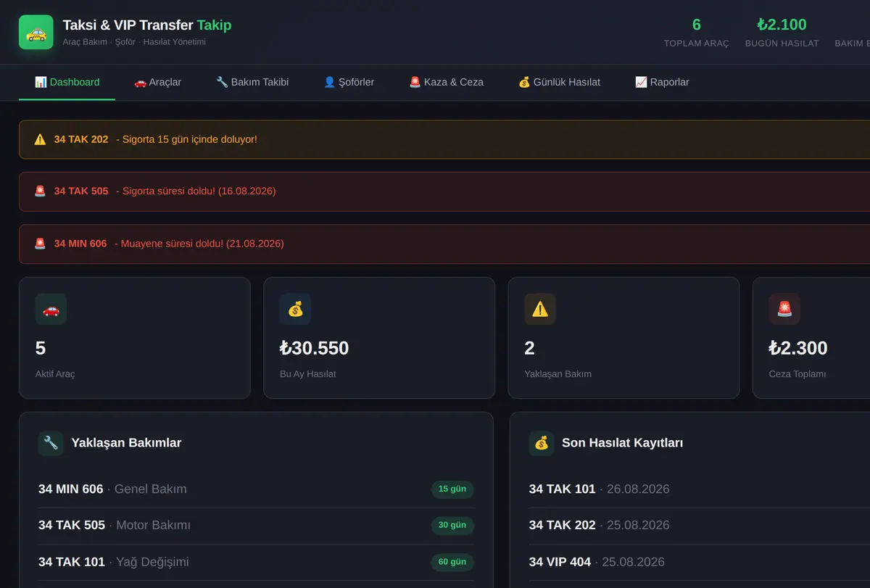Select the 34 VIP 404 record dated 25.08.2026

700,562
